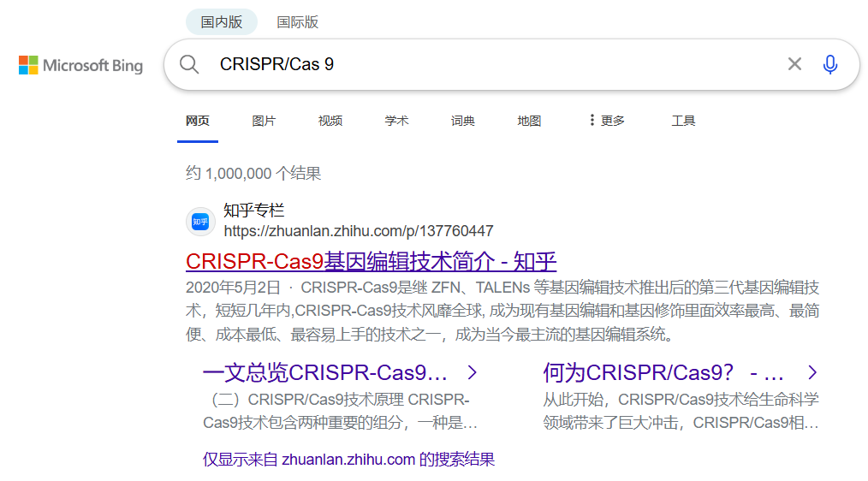The width and height of the screenshot is (868, 481).
Task: Select the 学术 tab
Action: pos(396,121)
